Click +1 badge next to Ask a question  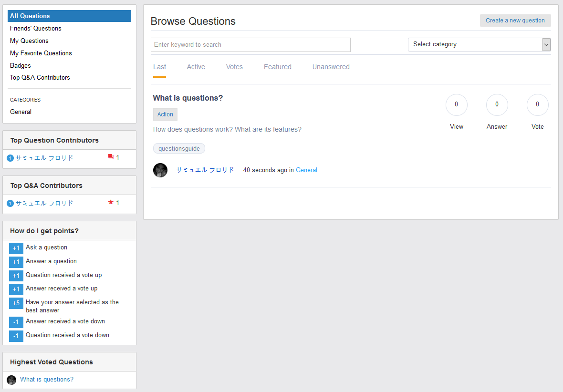(x=16, y=248)
